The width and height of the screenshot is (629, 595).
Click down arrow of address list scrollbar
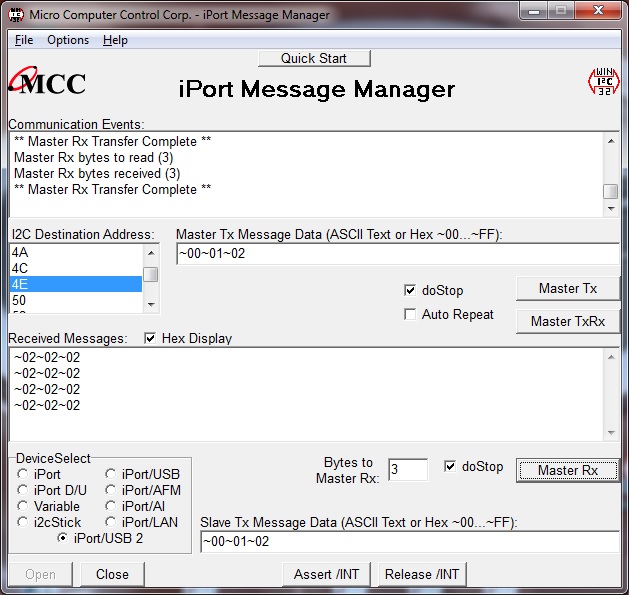click(151, 305)
